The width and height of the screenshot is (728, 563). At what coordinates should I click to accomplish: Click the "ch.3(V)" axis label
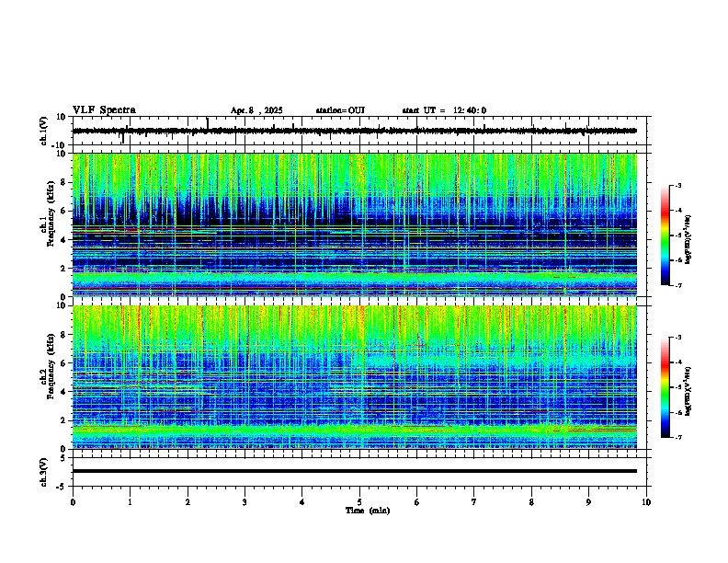pos(44,472)
